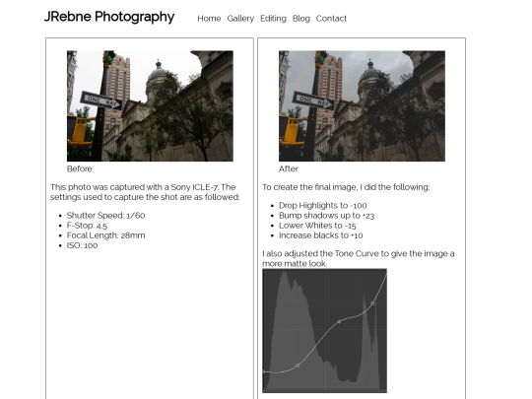Image resolution: width=532 pixels, height=399 pixels.
Task: Click the After edited street photo
Action: click(x=362, y=105)
